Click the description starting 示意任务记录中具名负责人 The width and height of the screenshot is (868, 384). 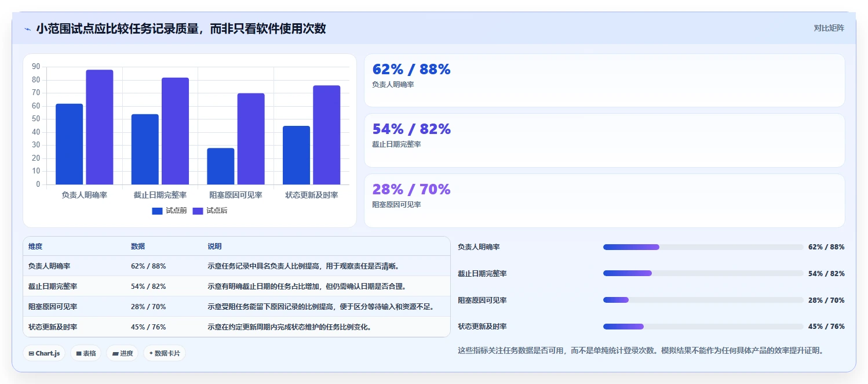(x=304, y=266)
